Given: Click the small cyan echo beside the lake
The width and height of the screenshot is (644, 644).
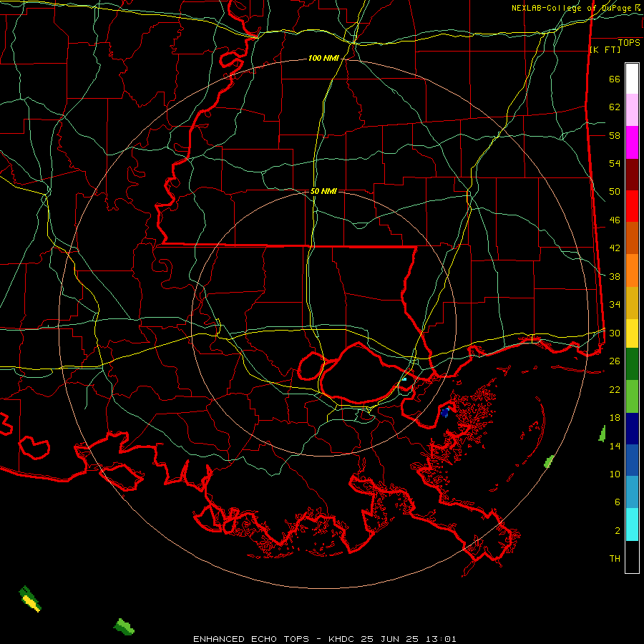Looking at the screenshot, I should [404, 379].
